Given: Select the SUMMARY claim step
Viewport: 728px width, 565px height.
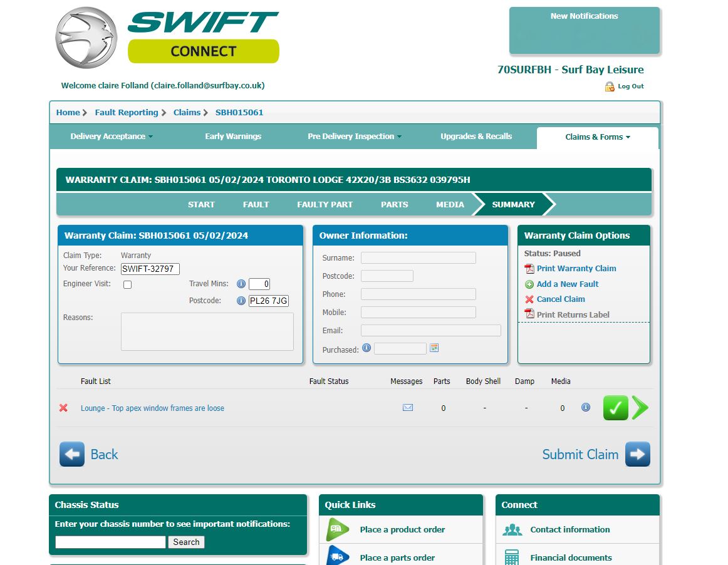Looking at the screenshot, I should pos(513,205).
